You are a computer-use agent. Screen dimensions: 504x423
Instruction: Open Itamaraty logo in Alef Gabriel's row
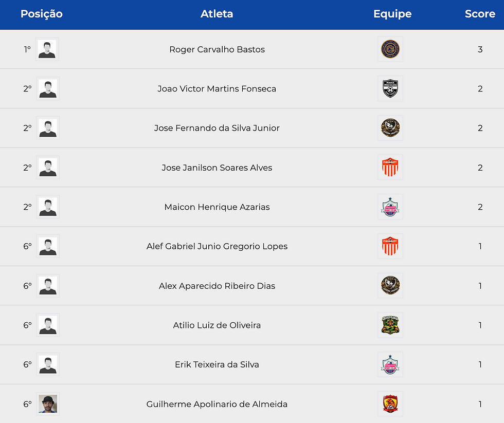(390, 246)
